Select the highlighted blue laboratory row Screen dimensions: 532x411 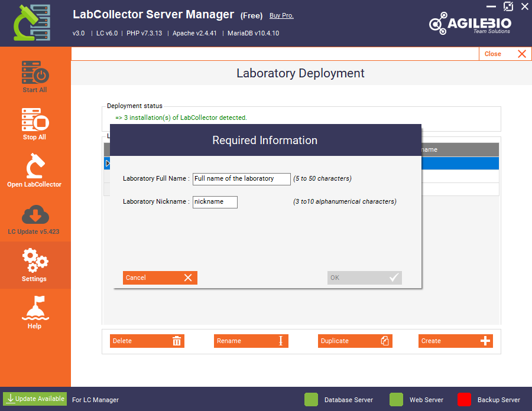click(x=460, y=164)
